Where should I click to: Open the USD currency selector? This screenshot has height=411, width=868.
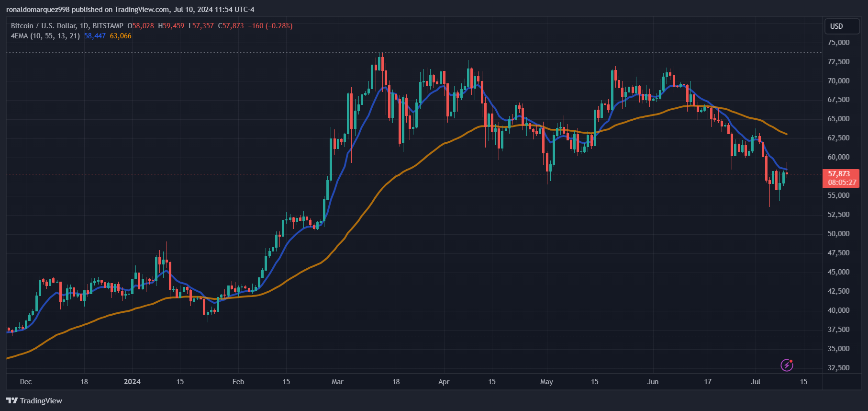[842, 26]
